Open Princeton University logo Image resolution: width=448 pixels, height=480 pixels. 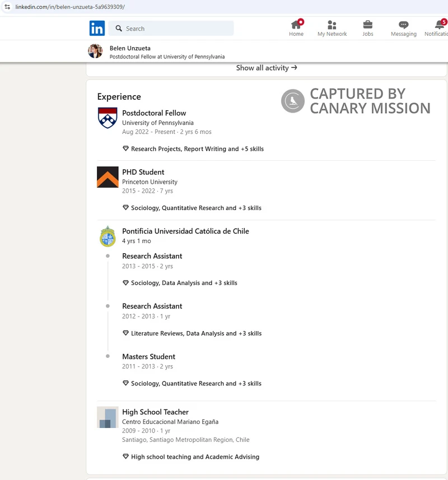click(x=108, y=177)
